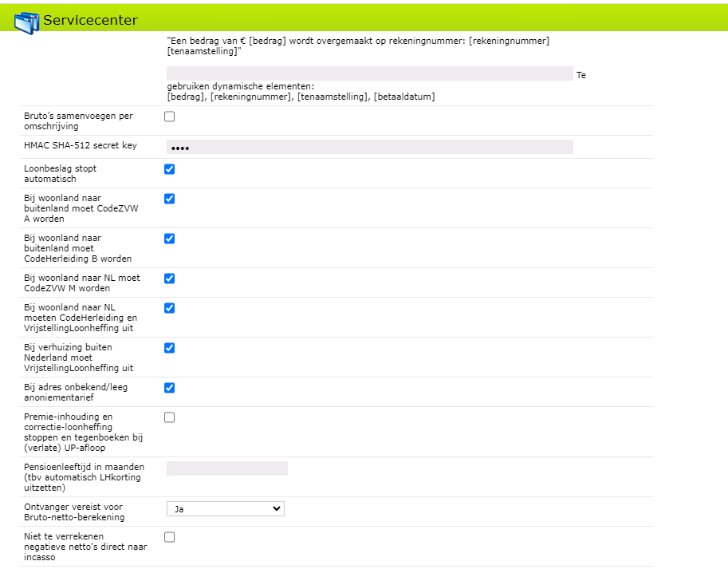Toggle the CodeHerleiding B checkbox

[169, 239]
